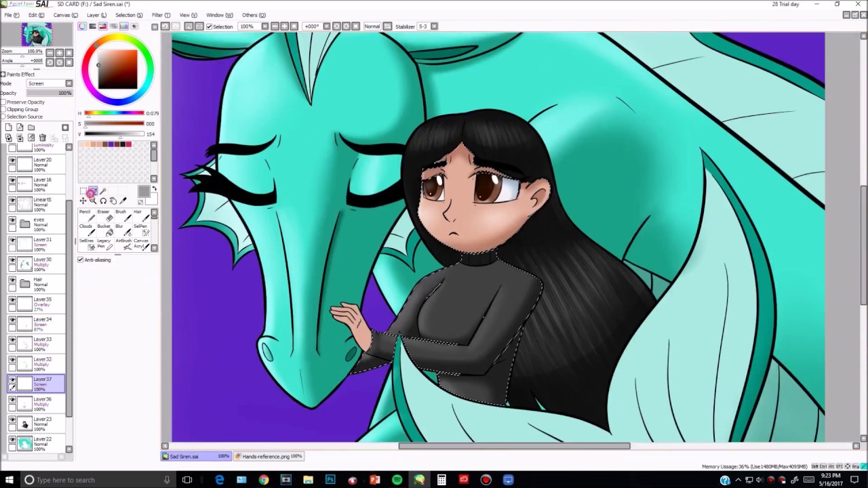Screen dimensions: 868x488
Task: Adjust the Hue slider
Action: [x=114, y=113]
